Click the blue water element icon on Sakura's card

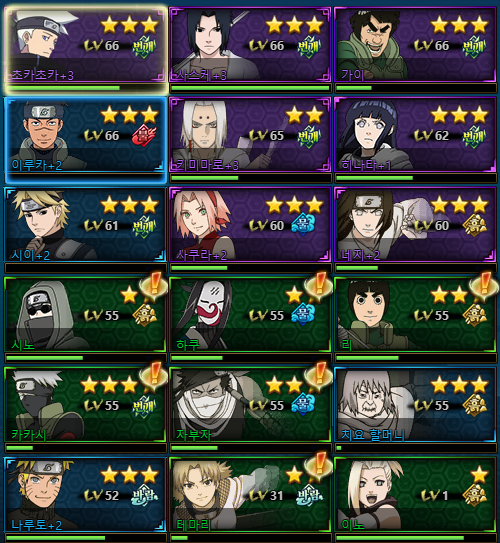[x=303, y=225]
